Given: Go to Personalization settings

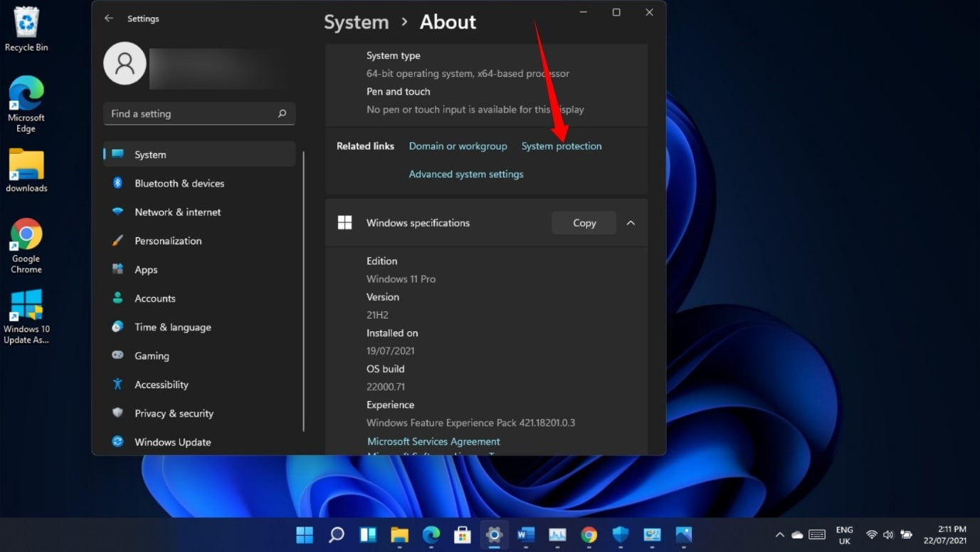Looking at the screenshot, I should tap(168, 241).
